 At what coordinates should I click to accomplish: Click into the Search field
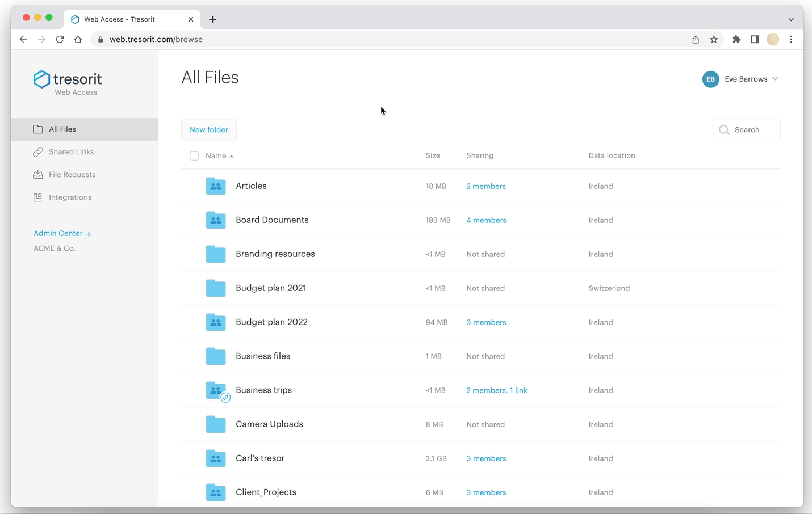[747, 130]
